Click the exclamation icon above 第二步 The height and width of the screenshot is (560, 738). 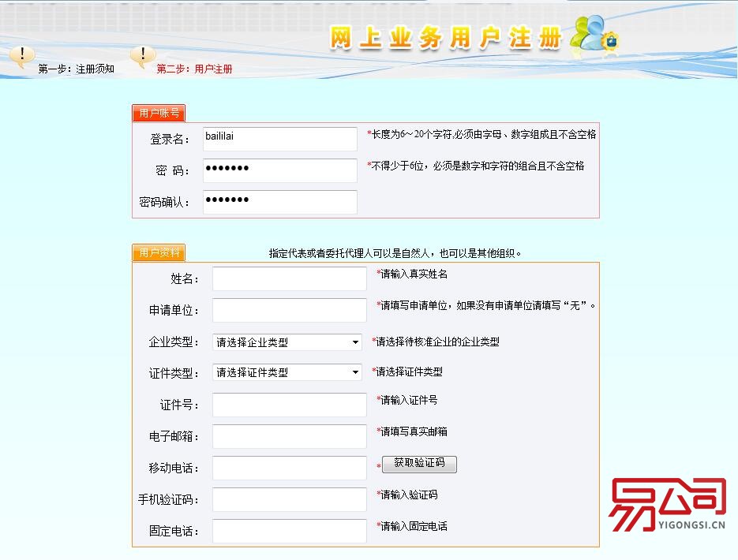pos(143,54)
